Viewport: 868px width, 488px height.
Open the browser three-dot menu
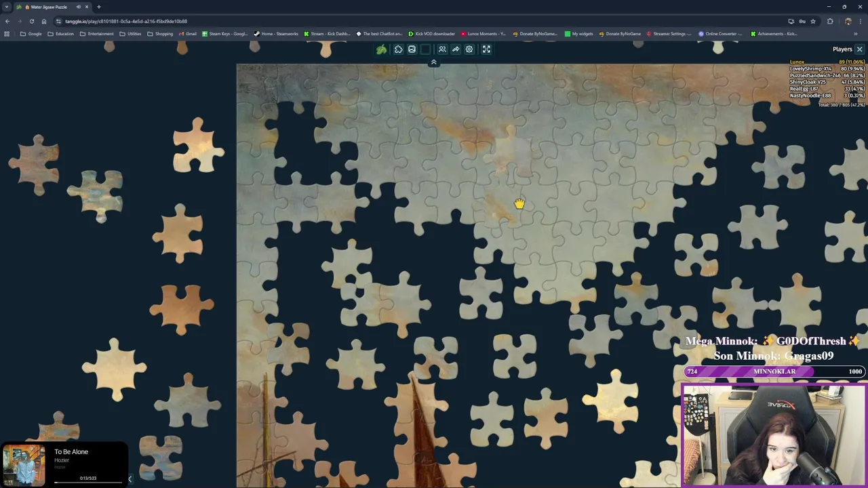pos(860,21)
